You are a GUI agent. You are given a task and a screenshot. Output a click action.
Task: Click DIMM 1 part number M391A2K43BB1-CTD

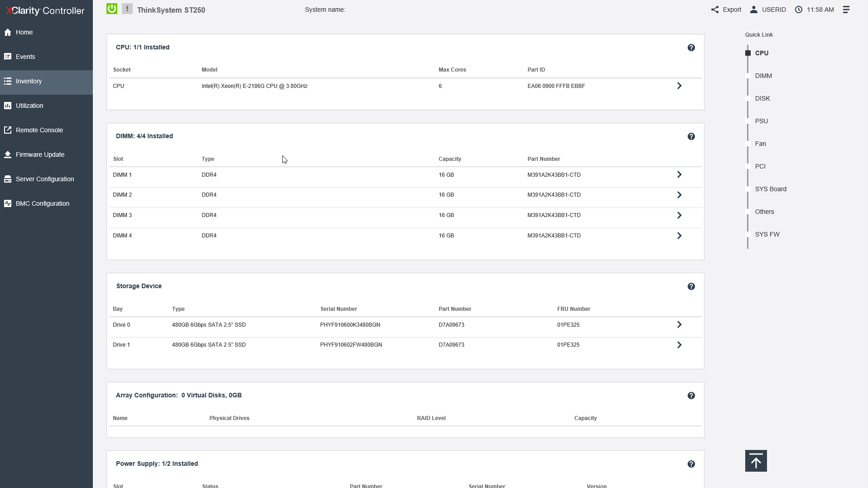pos(554,175)
